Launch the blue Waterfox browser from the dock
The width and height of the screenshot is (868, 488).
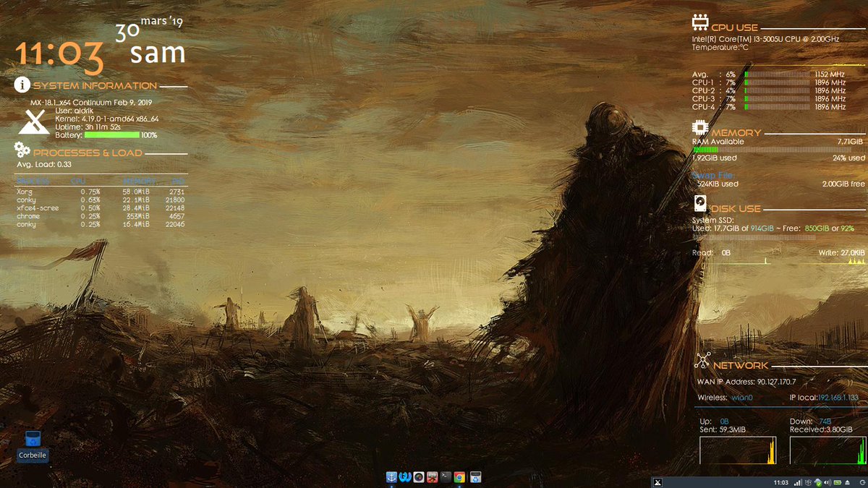(404, 478)
